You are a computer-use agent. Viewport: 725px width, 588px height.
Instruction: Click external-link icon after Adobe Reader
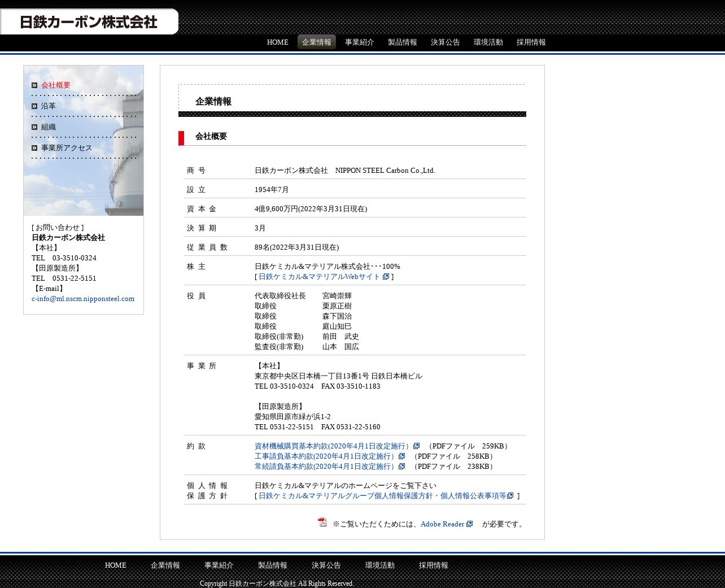pyautogui.click(x=470, y=524)
